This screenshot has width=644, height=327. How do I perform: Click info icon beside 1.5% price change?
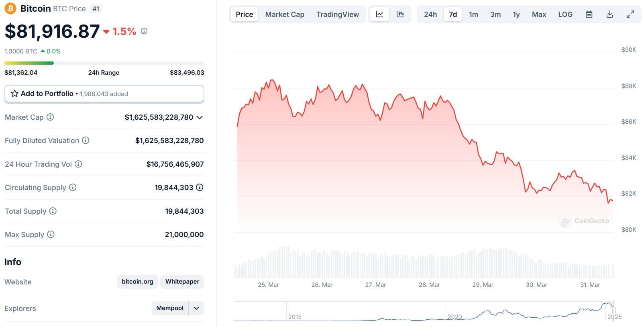click(x=144, y=31)
